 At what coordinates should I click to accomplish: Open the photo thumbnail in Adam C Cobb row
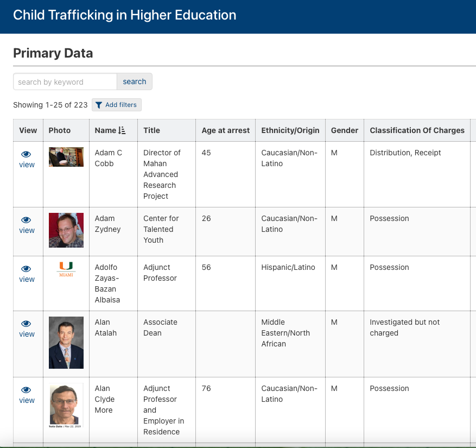(66, 157)
